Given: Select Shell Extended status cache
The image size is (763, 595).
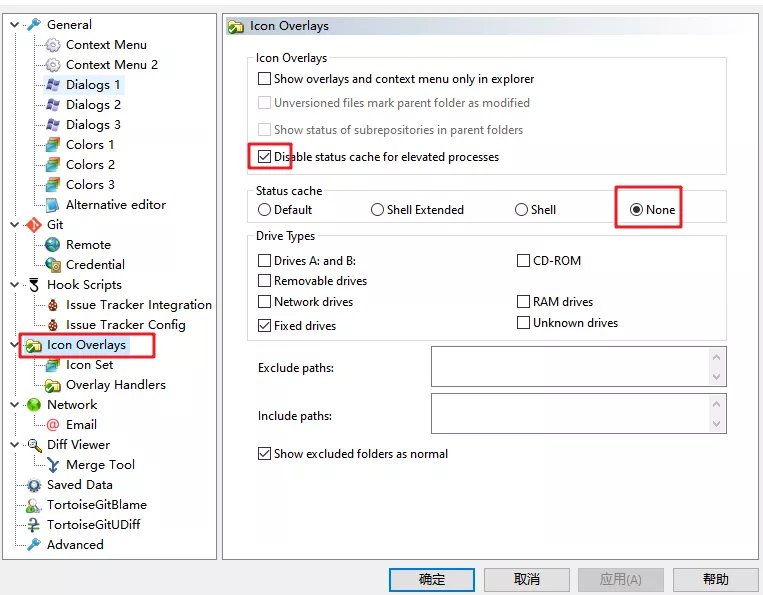Looking at the screenshot, I should (x=377, y=210).
